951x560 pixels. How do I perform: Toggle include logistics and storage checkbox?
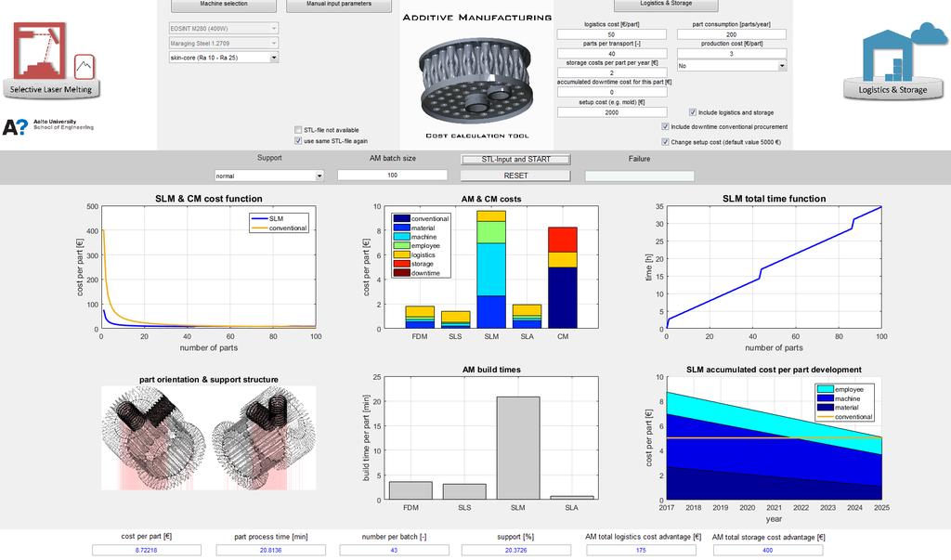tap(693, 112)
